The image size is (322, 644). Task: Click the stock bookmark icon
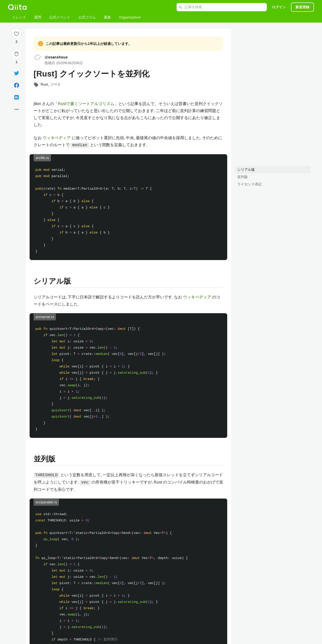pos(17,54)
